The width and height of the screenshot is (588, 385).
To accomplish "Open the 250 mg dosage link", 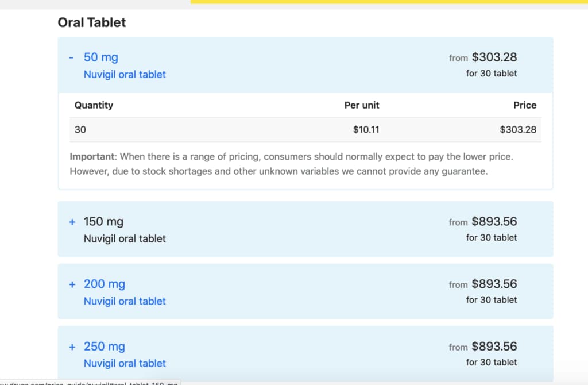I will 105,346.
